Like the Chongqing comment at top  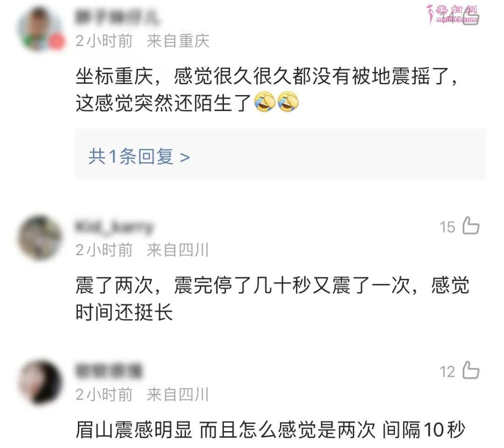coord(471,17)
